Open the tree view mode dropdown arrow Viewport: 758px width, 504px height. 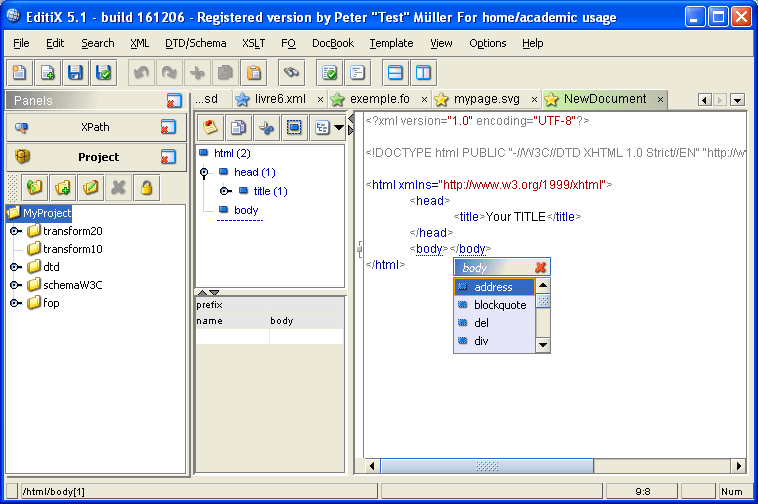(x=339, y=128)
